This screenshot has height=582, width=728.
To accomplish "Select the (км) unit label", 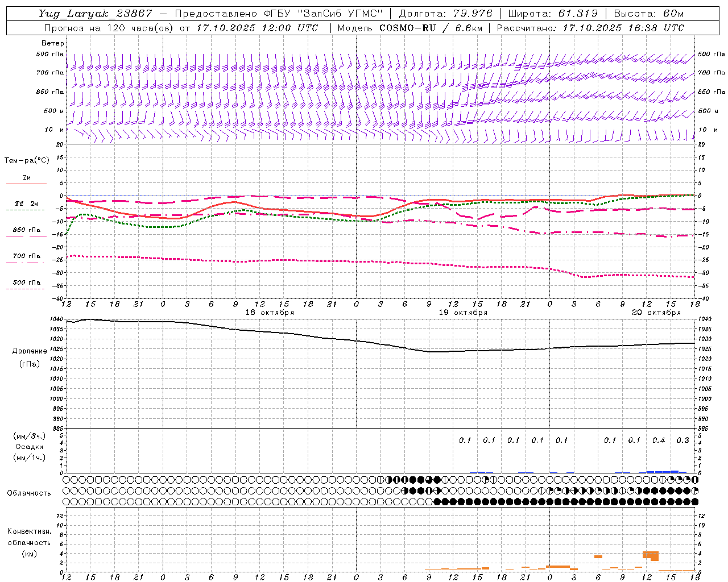I will click(29, 554).
